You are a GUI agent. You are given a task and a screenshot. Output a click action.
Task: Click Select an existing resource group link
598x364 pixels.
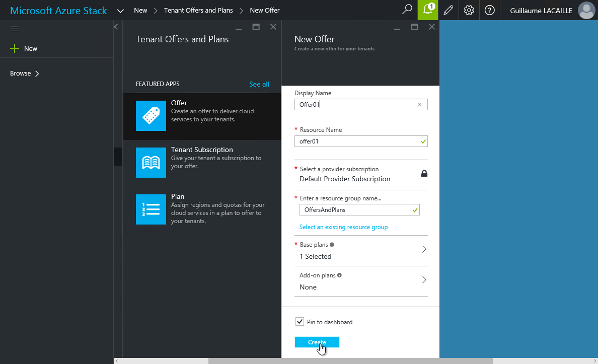click(x=344, y=227)
